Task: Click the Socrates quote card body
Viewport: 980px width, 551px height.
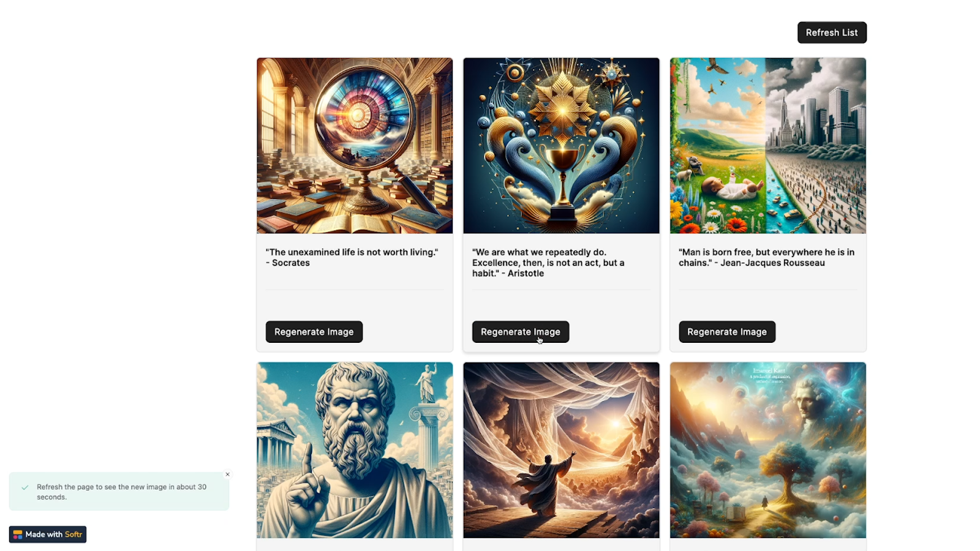Action: [355, 293]
